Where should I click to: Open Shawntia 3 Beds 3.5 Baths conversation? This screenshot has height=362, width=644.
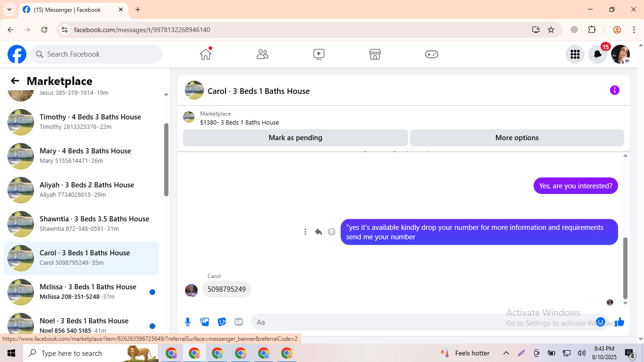click(x=82, y=224)
